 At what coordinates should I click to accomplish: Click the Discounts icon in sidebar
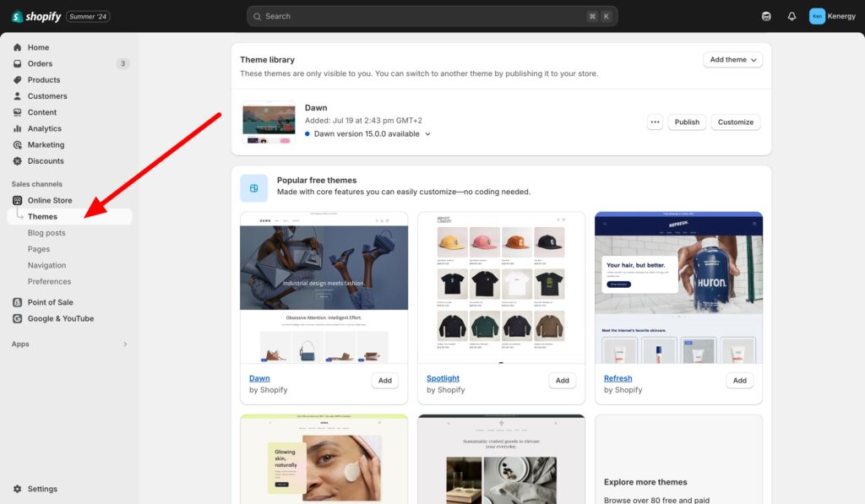(x=17, y=161)
